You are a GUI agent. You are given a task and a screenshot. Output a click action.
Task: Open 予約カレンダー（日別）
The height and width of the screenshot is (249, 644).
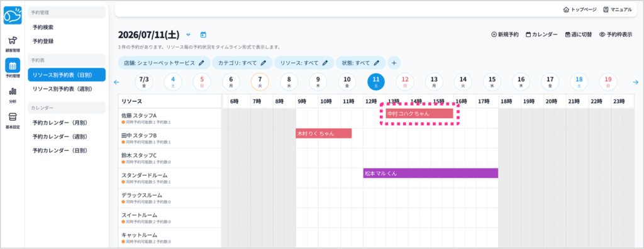coord(67,150)
